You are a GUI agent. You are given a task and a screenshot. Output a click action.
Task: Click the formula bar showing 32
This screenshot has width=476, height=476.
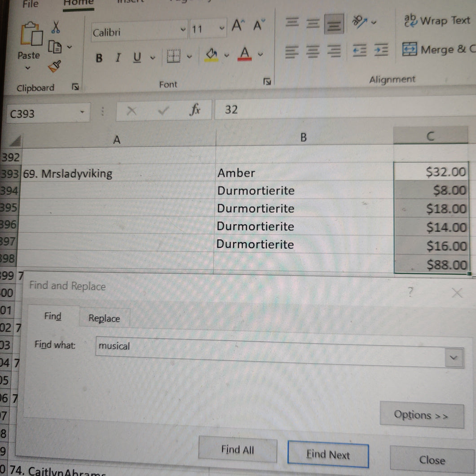click(345, 108)
